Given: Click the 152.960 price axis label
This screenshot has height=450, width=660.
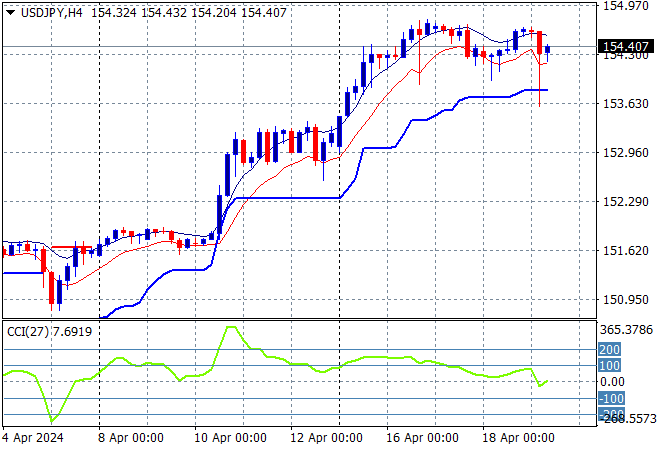Looking at the screenshot, I should (x=626, y=152).
